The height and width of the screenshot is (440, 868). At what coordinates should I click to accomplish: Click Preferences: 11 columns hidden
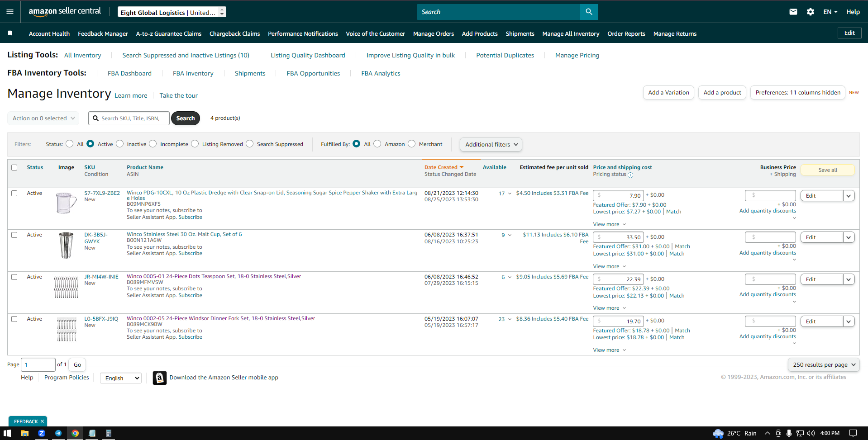coord(797,92)
